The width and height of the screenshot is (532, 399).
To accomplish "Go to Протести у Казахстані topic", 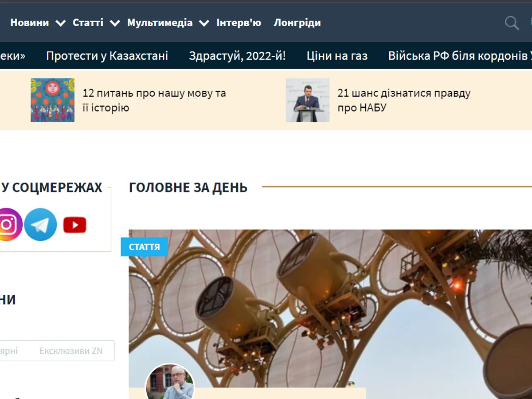I will pyautogui.click(x=107, y=56).
